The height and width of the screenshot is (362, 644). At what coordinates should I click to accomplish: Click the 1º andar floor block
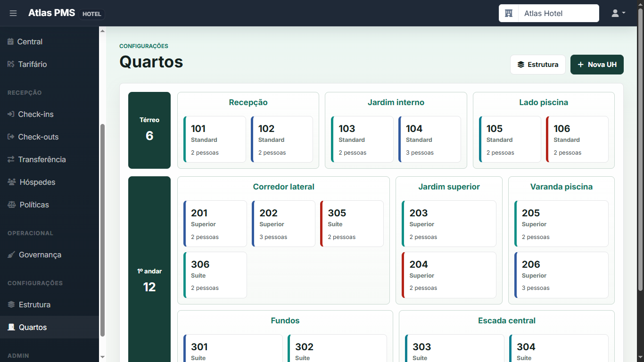tap(149, 269)
